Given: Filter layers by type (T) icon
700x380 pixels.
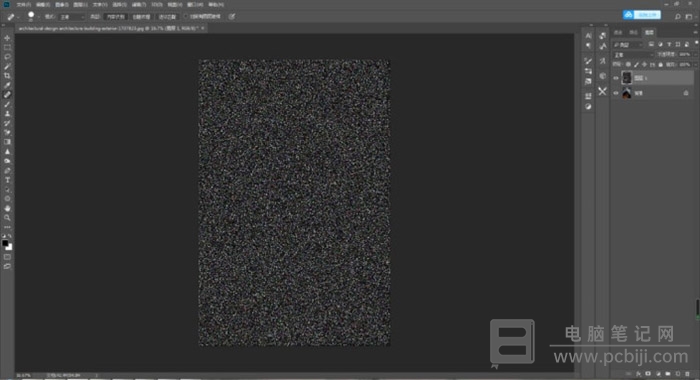Looking at the screenshot, I should coord(669,45).
